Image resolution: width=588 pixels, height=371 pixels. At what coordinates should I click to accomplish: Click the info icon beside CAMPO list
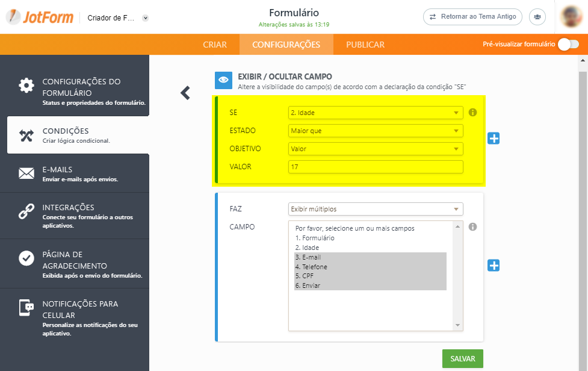click(472, 227)
